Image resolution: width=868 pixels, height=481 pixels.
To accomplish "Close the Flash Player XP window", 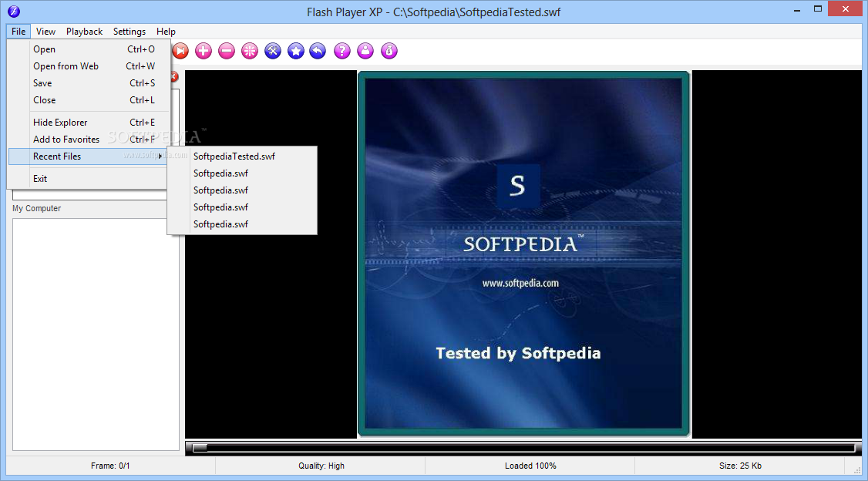I will (846, 8).
